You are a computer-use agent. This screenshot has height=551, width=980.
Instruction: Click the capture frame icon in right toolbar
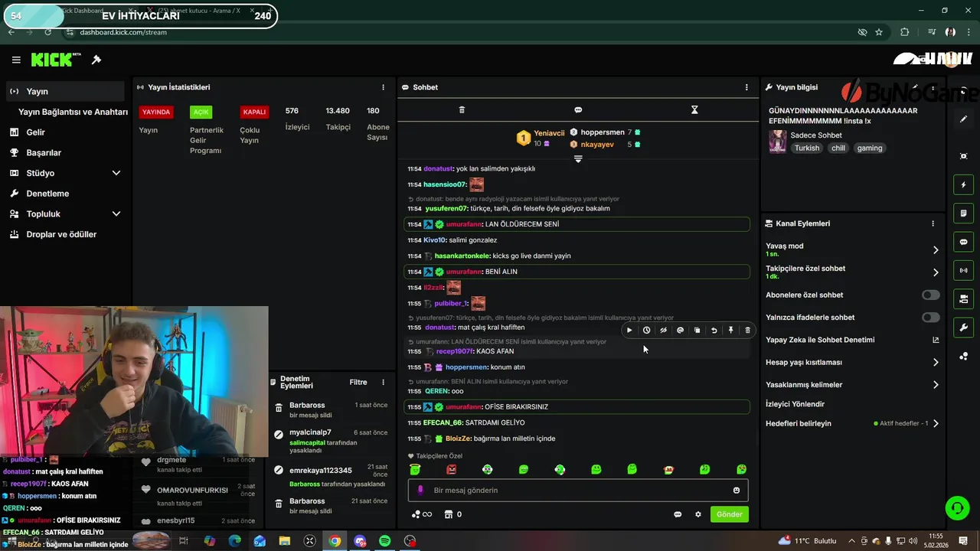[963, 156]
